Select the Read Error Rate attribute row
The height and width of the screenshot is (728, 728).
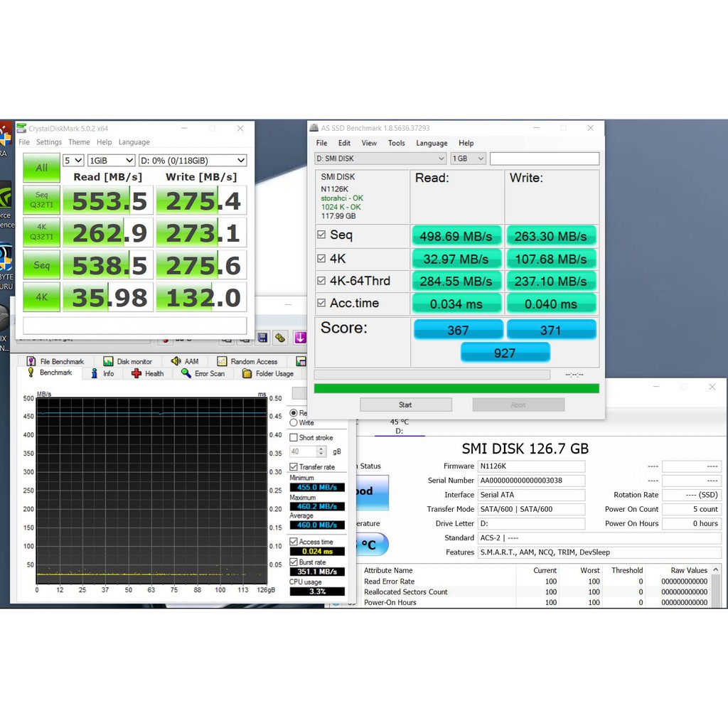pos(535,582)
